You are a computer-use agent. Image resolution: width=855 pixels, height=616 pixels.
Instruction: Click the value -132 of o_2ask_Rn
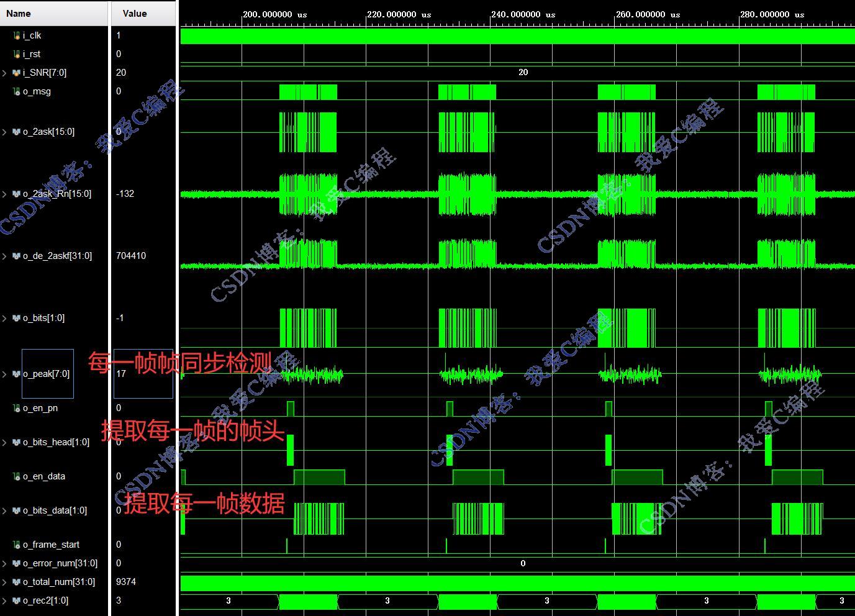(125, 194)
